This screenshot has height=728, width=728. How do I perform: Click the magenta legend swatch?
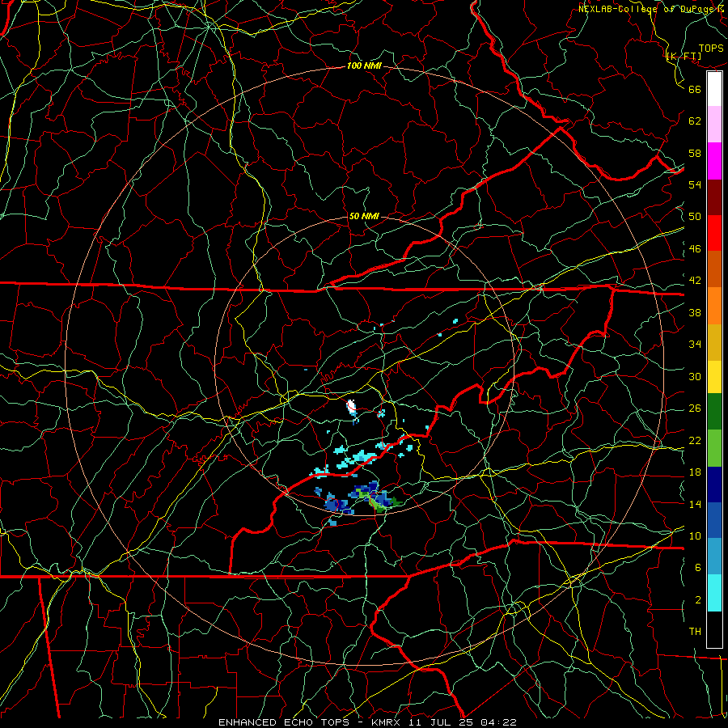[x=714, y=161]
